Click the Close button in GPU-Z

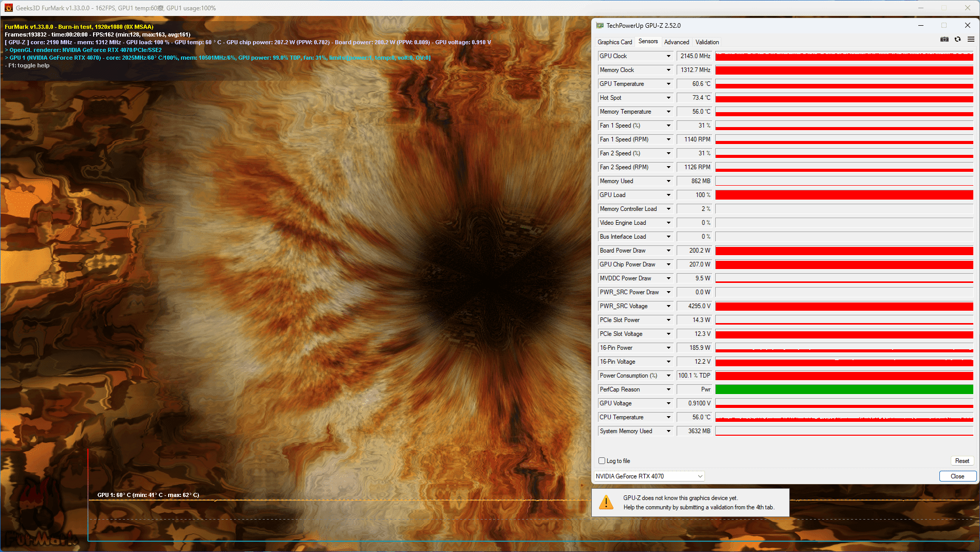[957, 476]
